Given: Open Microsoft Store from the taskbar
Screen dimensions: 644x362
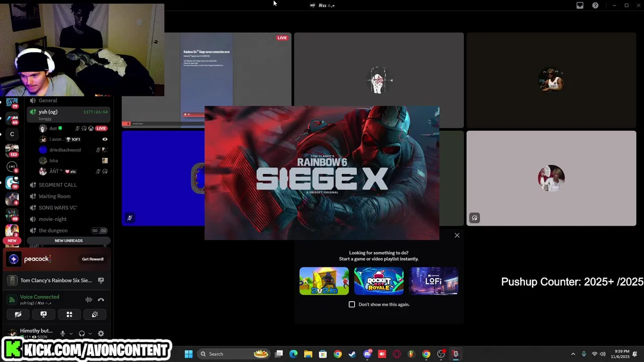Looking at the screenshot, I should 323,354.
